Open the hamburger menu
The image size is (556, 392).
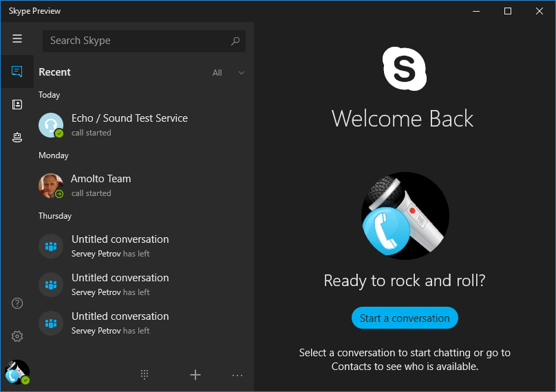pyautogui.click(x=17, y=39)
